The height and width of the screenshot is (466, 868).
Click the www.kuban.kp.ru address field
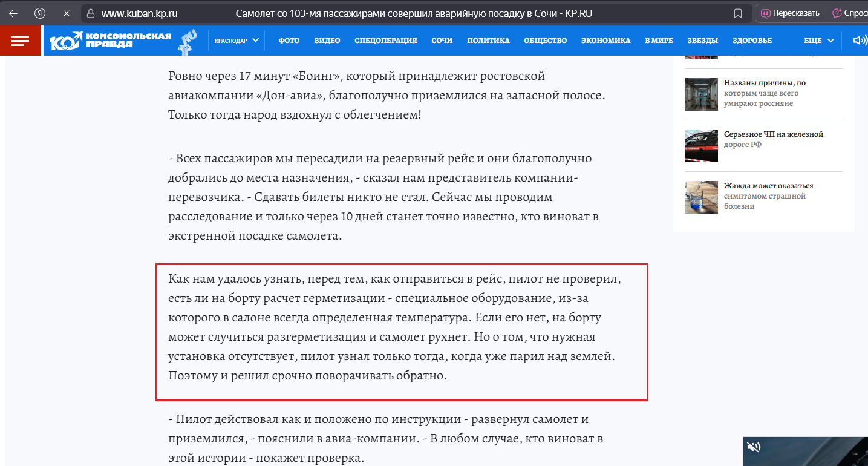[140, 13]
